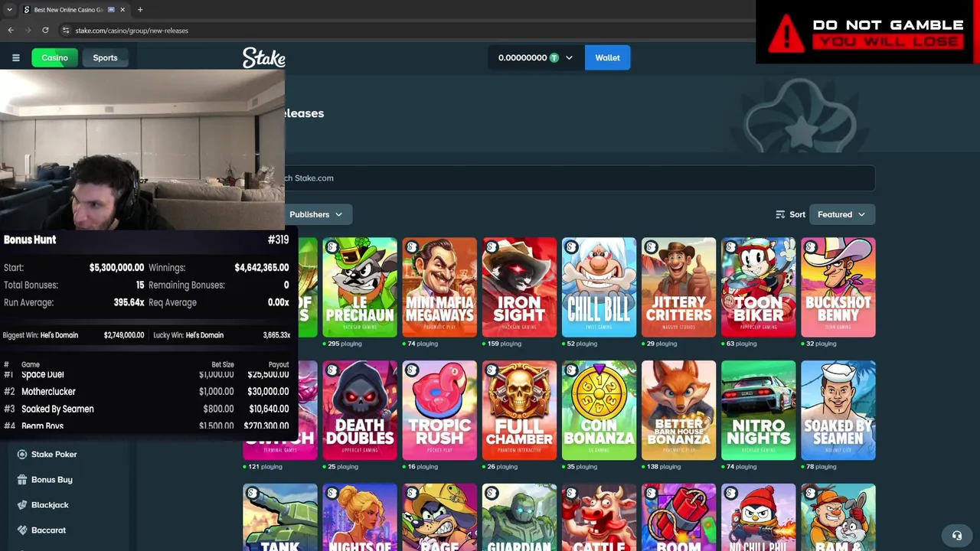Open Stake Poker from sidebar
The width and height of the screenshot is (980, 551).
pos(54,455)
